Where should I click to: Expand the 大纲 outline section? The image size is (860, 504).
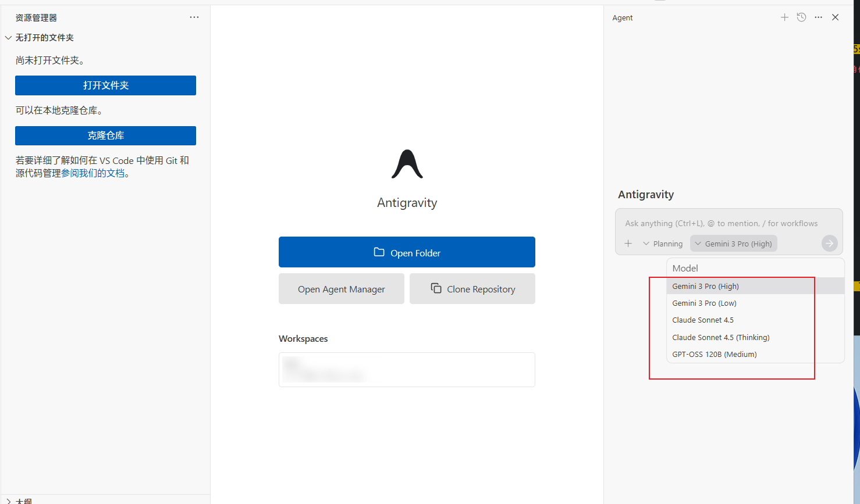point(9,501)
